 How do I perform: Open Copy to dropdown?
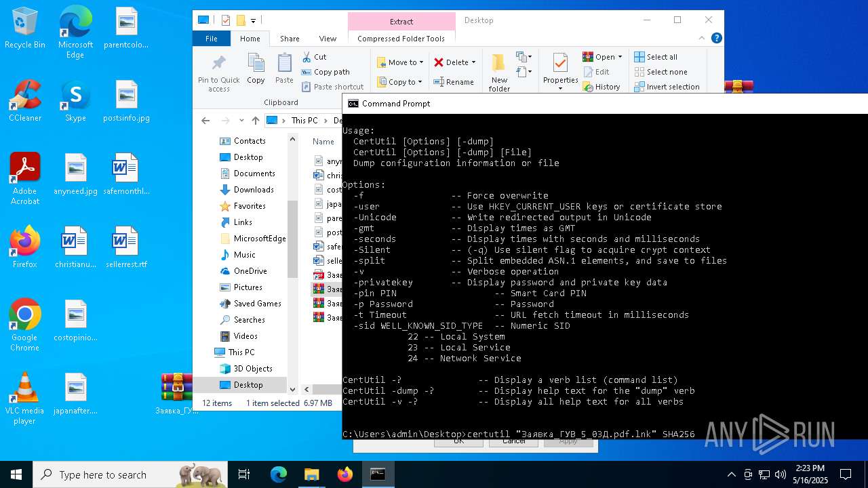click(399, 82)
